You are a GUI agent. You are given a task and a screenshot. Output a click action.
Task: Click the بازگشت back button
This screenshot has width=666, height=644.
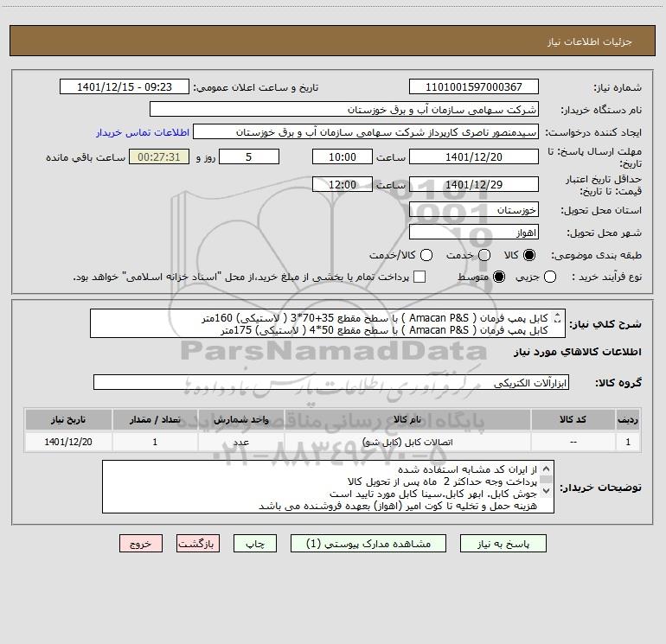198,544
